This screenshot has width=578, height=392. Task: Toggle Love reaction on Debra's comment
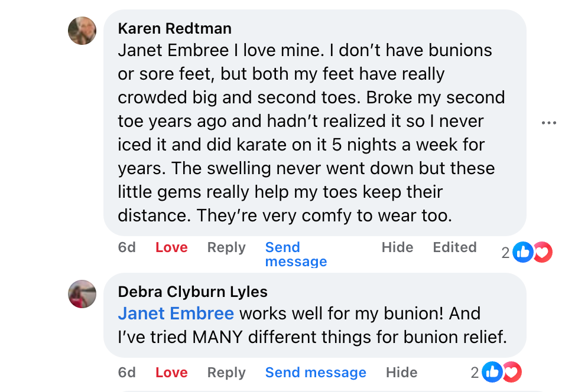pos(171,373)
